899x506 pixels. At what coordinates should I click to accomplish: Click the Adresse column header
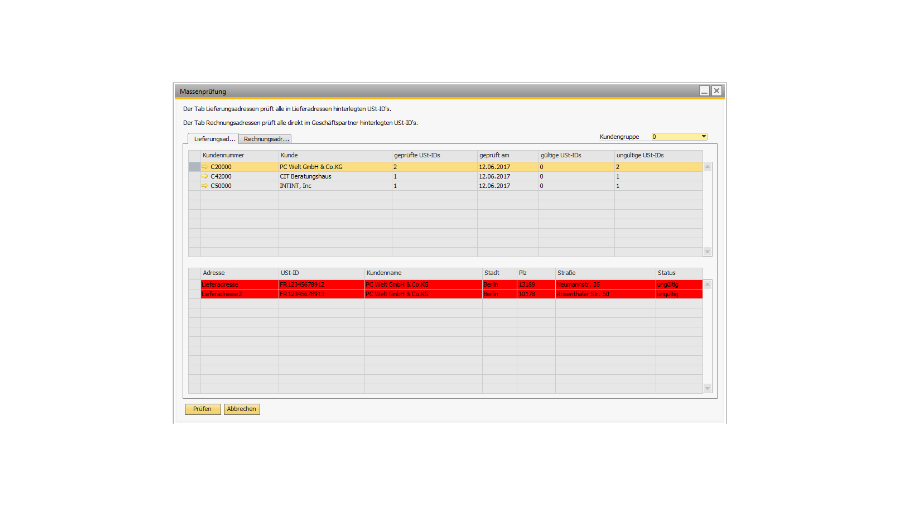tap(239, 273)
